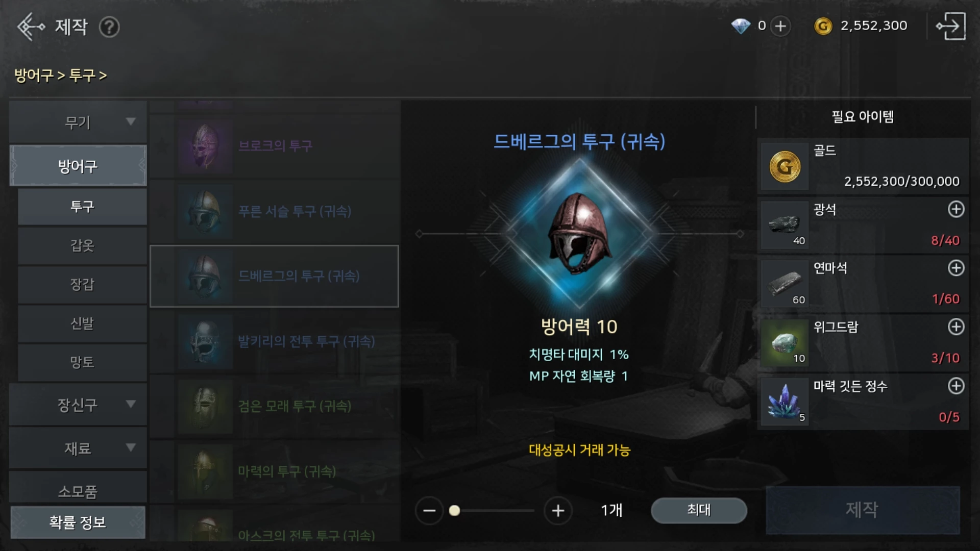Click the plus icon next to 연마석
Viewport: 980px width, 551px height.
tap(955, 268)
